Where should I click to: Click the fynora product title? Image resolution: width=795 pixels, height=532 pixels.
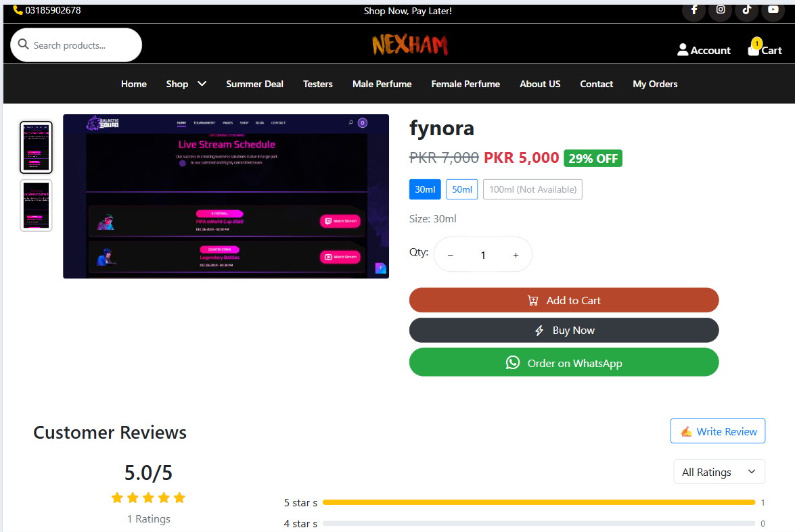442,128
